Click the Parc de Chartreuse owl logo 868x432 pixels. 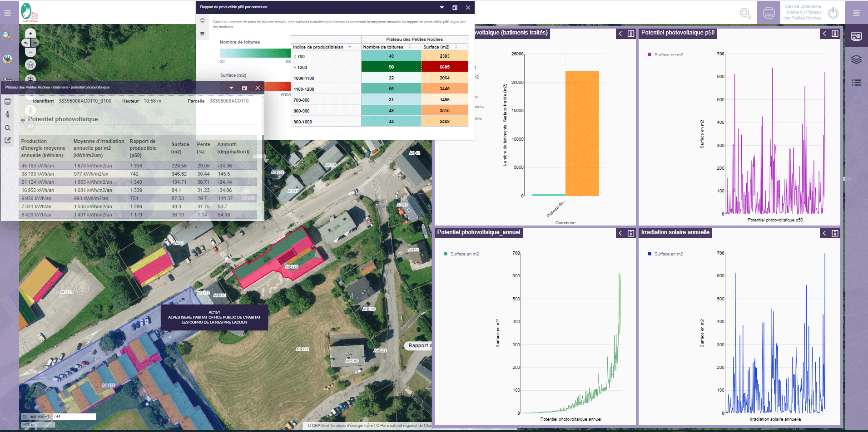click(x=29, y=12)
